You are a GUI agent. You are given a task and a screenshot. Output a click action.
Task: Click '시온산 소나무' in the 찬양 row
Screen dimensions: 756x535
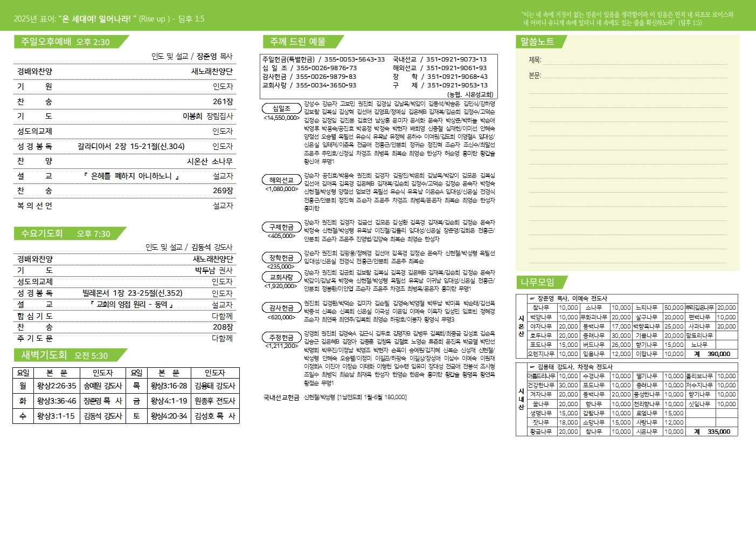(210, 161)
